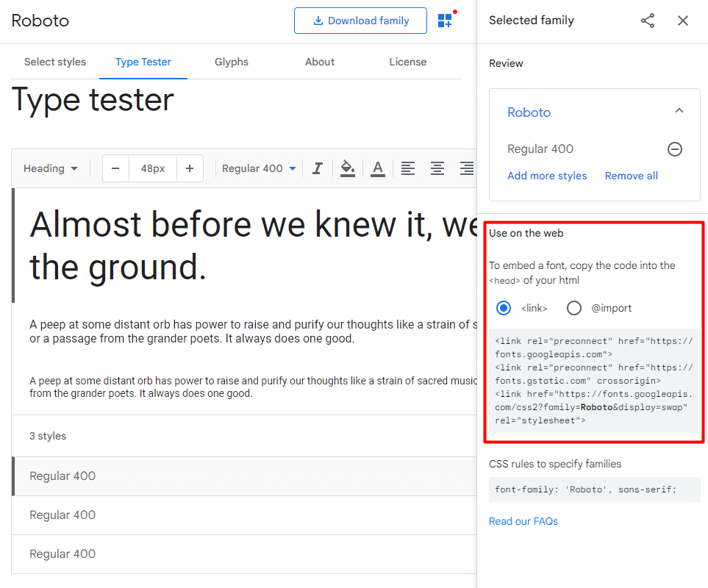Click the Download family button
The width and height of the screenshot is (708, 588).
point(360,21)
